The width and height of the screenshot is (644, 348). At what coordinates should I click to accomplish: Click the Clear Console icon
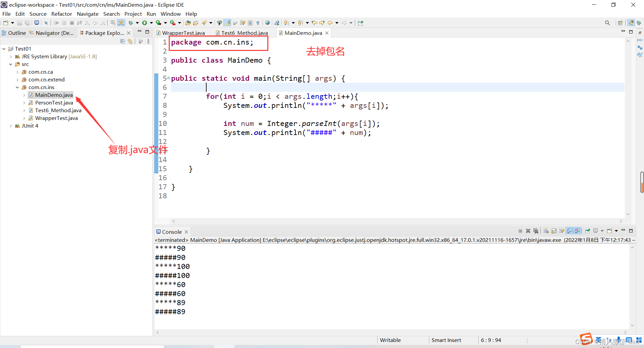(x=546, y=231)
